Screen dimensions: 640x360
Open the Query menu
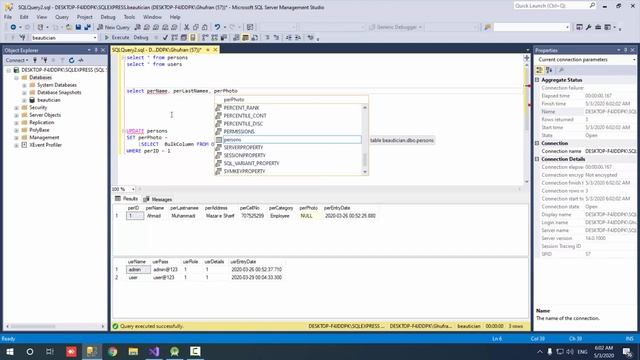click(x=62, y=17)
